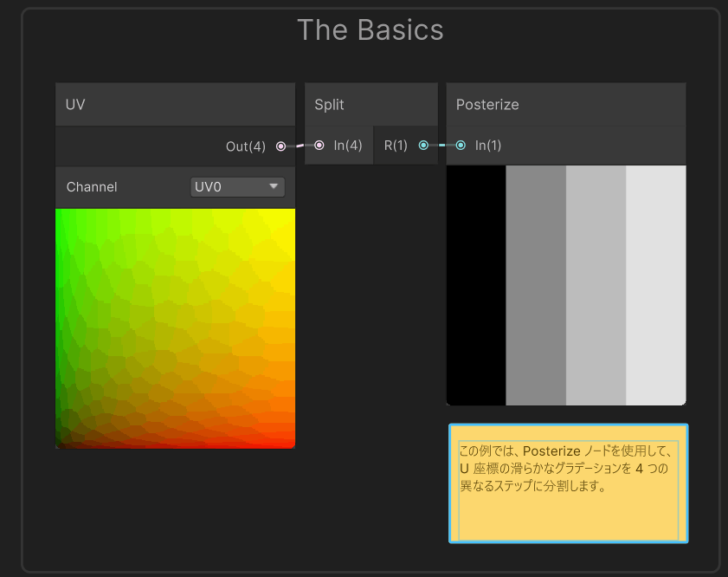Click the Posterize grayscale preview
This screenshot has width=728, height=577.
click(x=566, y=285)
